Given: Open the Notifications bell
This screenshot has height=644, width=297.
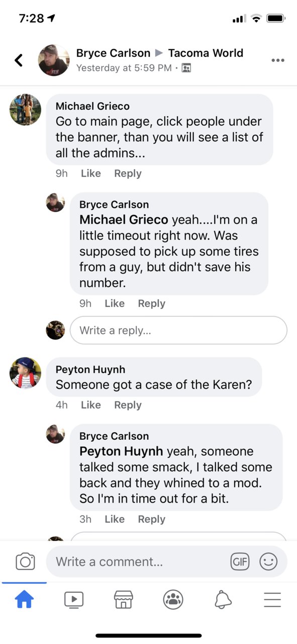Looking at the screenshot, I should (223, 599).
